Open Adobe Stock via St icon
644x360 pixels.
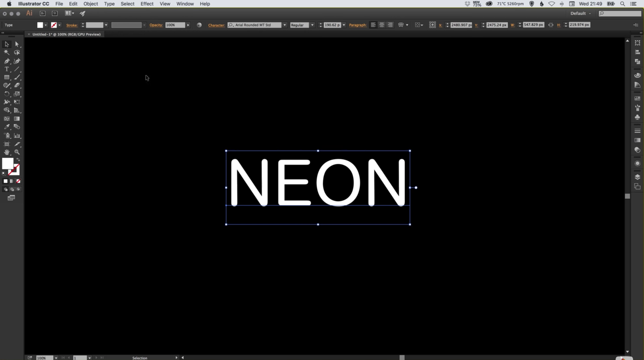(55, 13)
